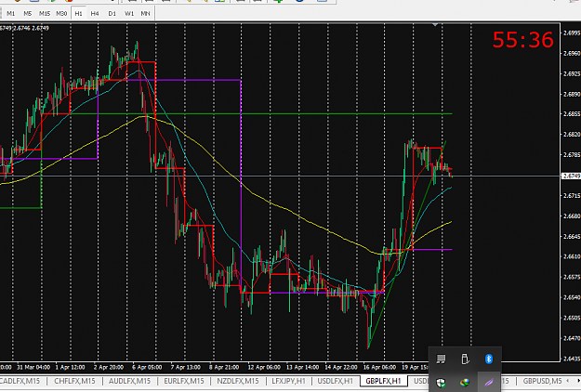The width and height of the screenshot is (581, 392).
Task: Open the LFXJPY,H1 chart tab
Action: coord(289,381)
